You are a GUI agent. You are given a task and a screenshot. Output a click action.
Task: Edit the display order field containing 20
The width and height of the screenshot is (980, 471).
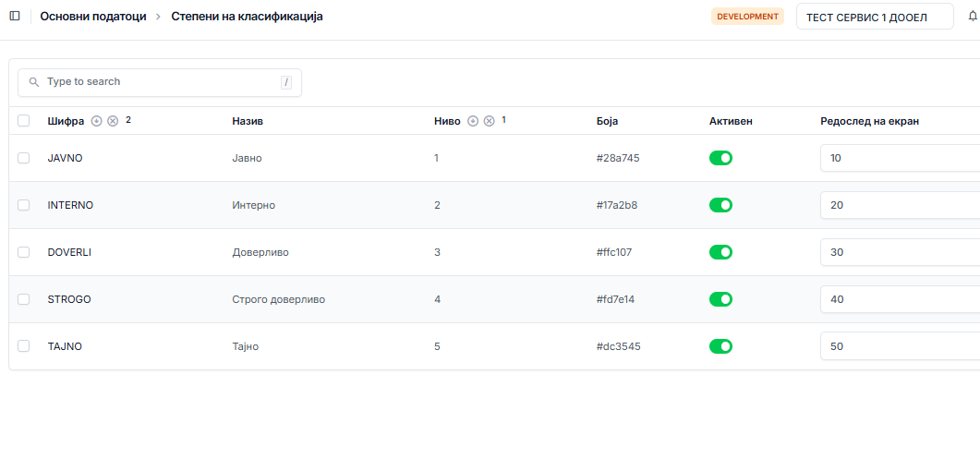[x=900, y=205]
